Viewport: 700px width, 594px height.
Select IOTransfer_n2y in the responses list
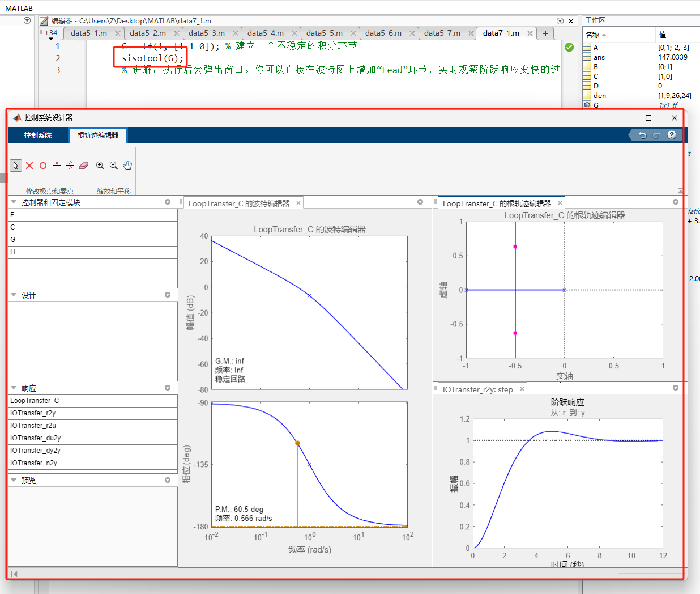[x=93, y=463]
